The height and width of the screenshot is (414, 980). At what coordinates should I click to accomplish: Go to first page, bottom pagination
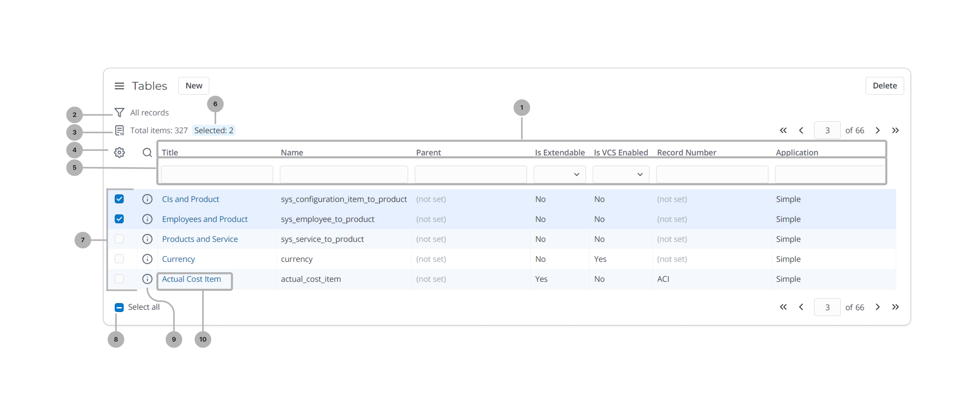(783, 307)
